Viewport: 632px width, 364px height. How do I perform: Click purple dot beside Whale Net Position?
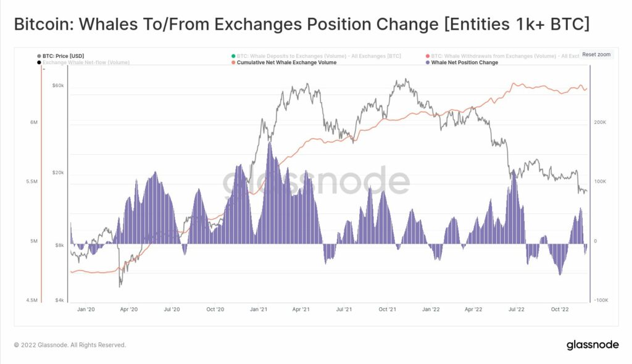coord(428,62)
